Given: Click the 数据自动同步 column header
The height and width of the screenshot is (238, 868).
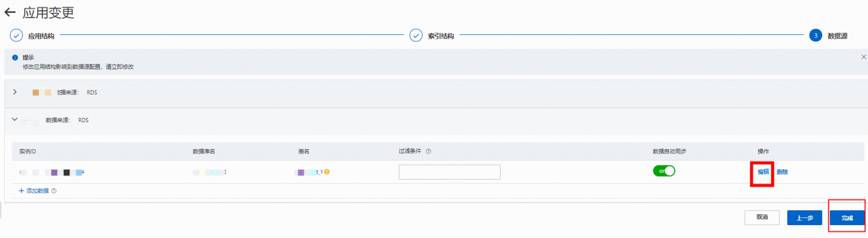Looking at the screenshot, I should tap(669, 152).
